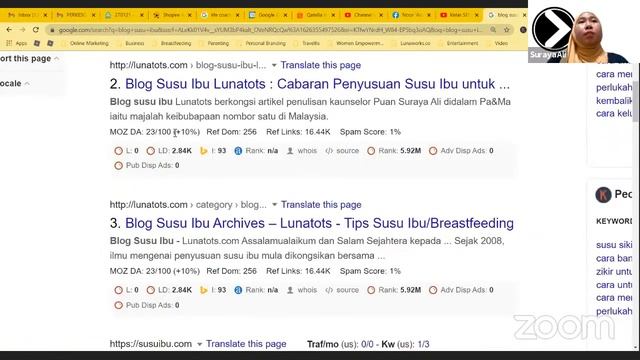Open the Business bookmarks folder
Image resolution: width=640 pixels, height=360 pixels.
(131, 43)
